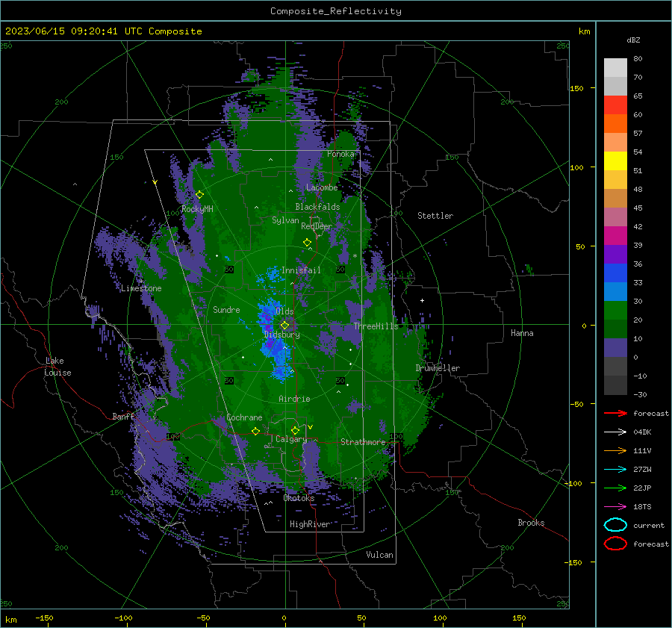Click yellow V marker right of Calgary diamond
672x628 pixels.
[310, 427]
